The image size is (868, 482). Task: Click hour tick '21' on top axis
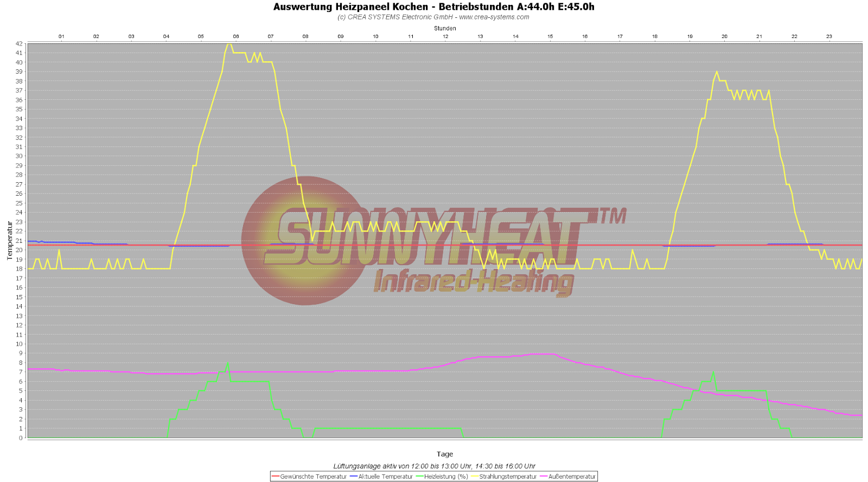pos(759,36)
